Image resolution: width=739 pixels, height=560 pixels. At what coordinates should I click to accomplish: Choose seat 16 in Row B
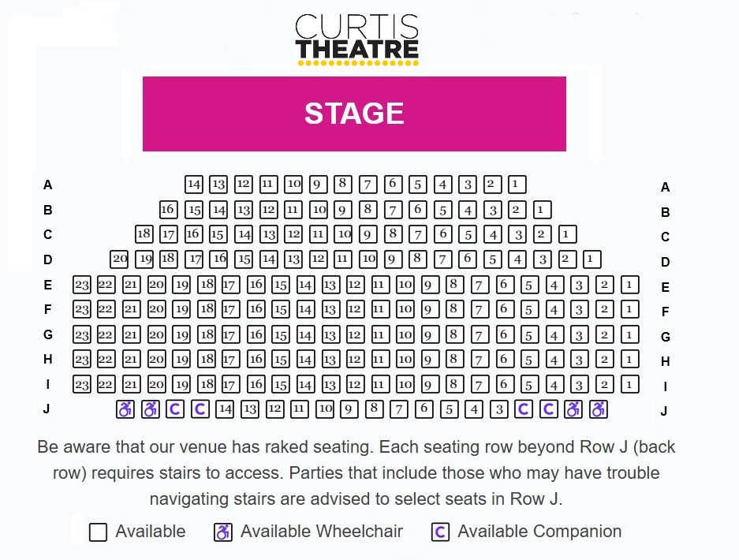(168, 210)
